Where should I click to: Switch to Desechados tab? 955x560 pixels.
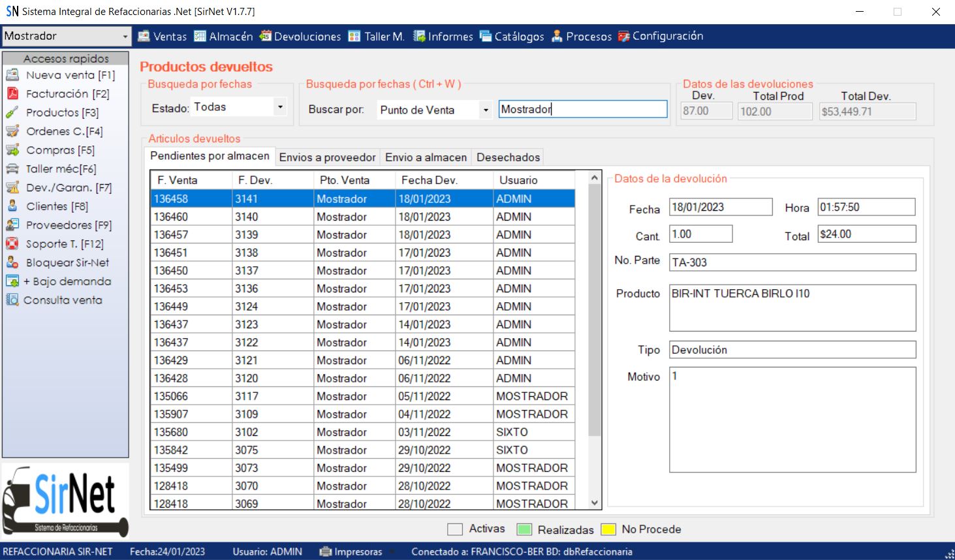tap(508, 157)
